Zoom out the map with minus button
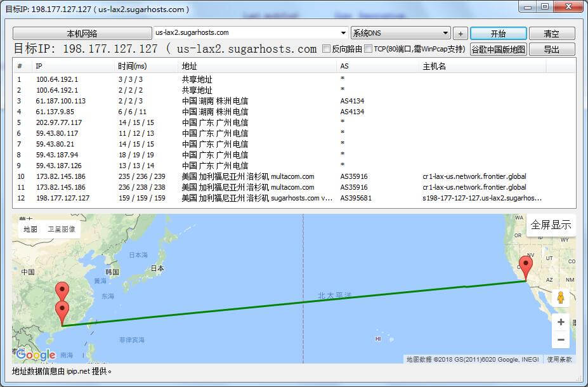The image size is (588, 387). pos(560,340)
